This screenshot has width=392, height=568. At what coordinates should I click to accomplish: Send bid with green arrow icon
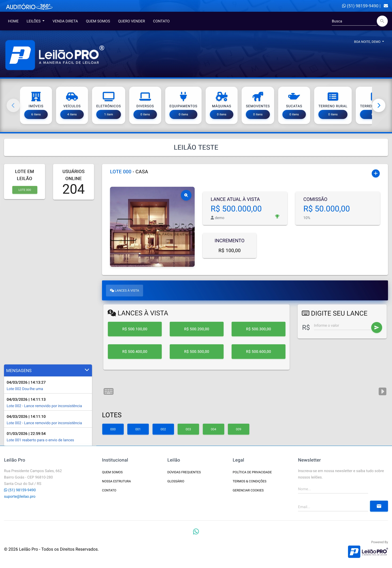(x=376, y=327)
